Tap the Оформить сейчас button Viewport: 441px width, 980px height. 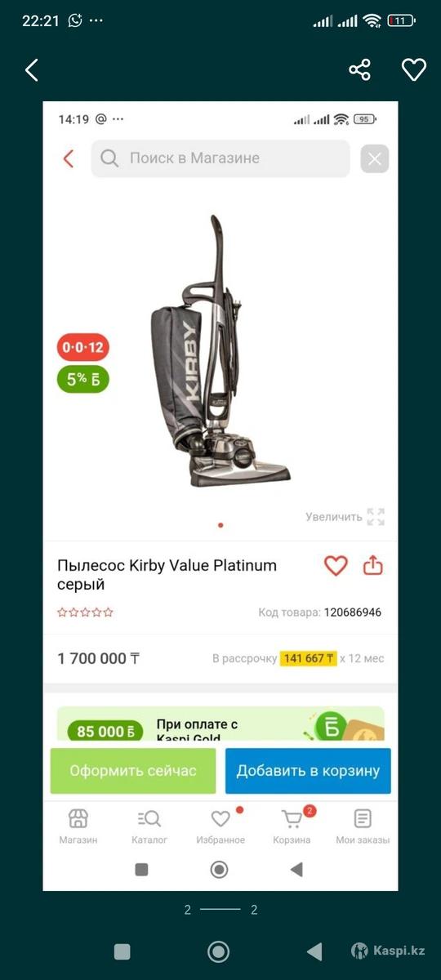pyautogui.click(x=133, y=771)
